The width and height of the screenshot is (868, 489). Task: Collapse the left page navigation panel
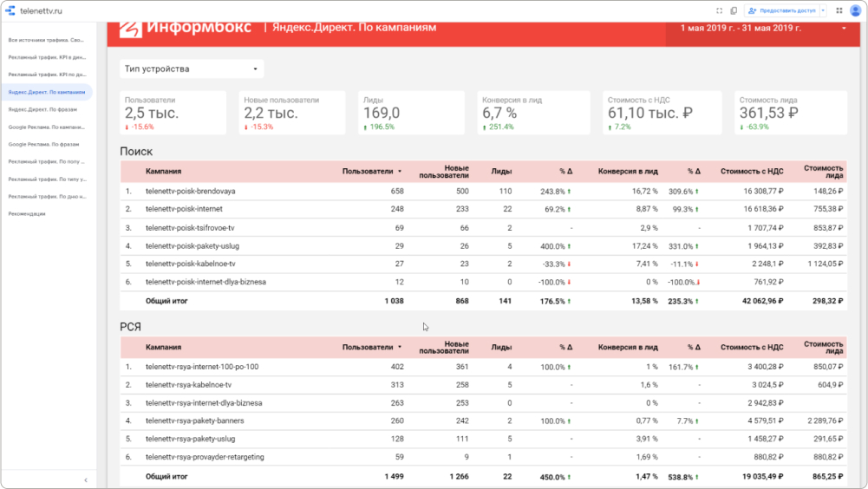click(x=86, y=480)
